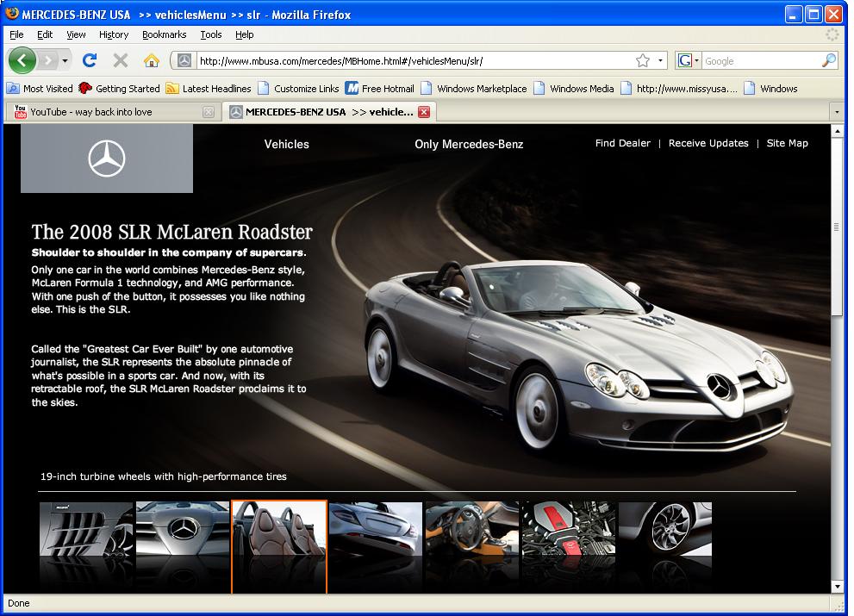This screenshot has height=616, width=854.
Task: Open the Bookmarks menu
Action: pos(164,34)
